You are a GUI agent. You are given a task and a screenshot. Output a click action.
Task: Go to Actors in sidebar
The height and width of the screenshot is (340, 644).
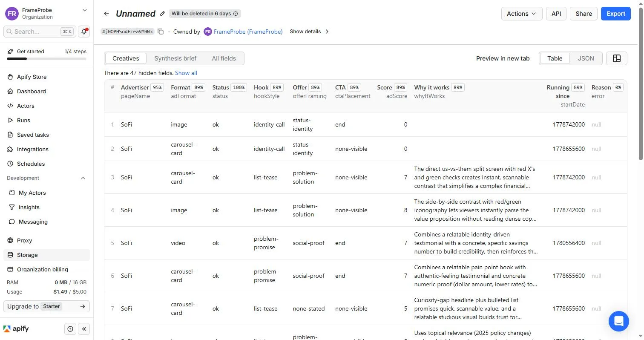point(47,106)
